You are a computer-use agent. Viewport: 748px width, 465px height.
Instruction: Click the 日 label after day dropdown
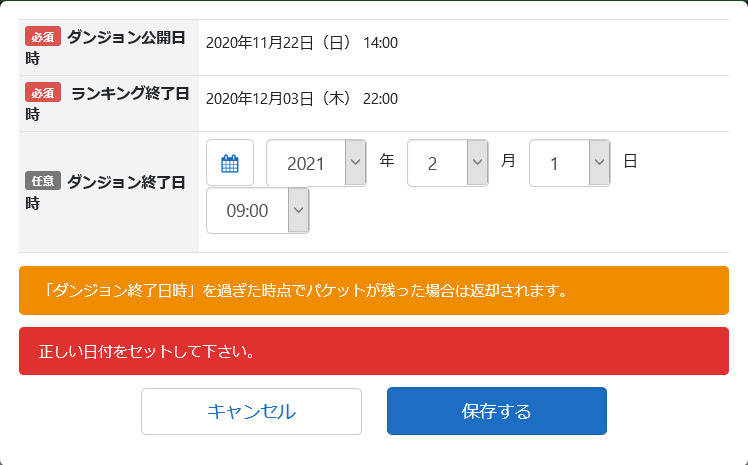pos(630,160)
